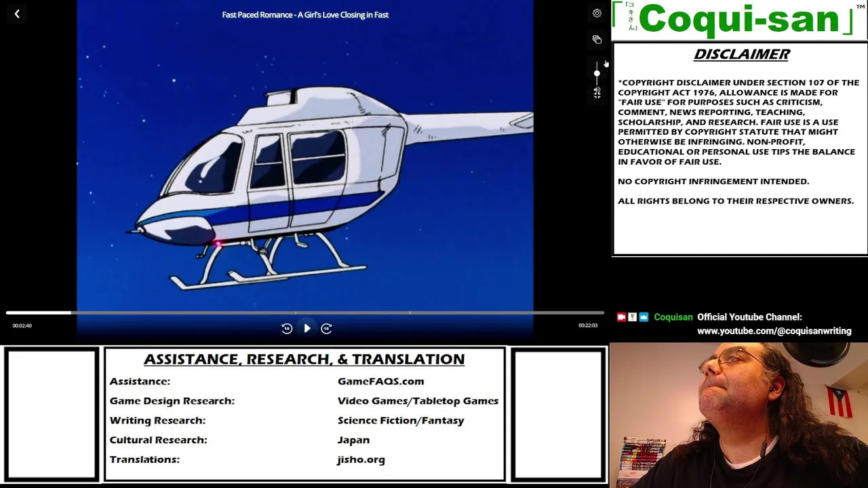This screenshot has width=868, height=488.
Task: Click the Official Youtube Channel label
Action: (749, 317)
